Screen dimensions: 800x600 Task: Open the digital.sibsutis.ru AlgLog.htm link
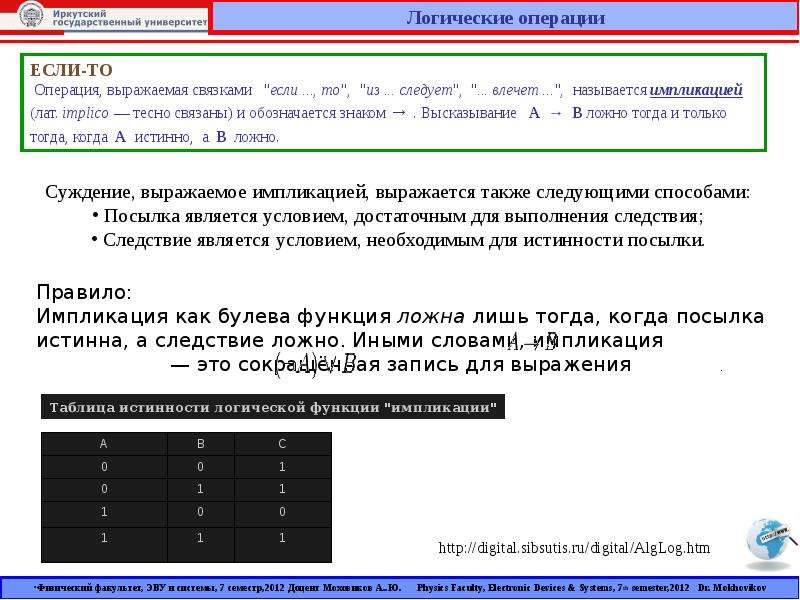(x=574, y=548)
